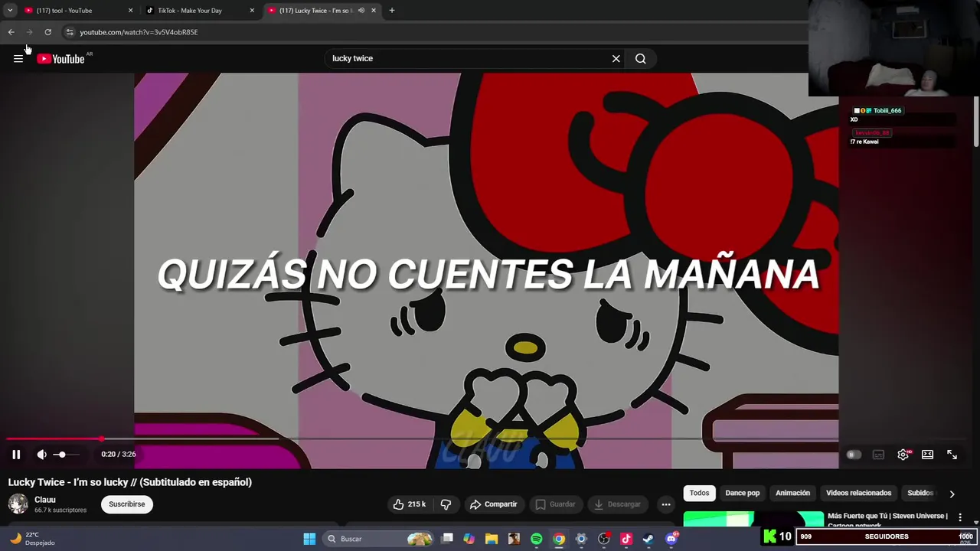Open Spotify from the taskbar
Image resolution: width=980 pixels, height=551 pixels.
(537, 539)
